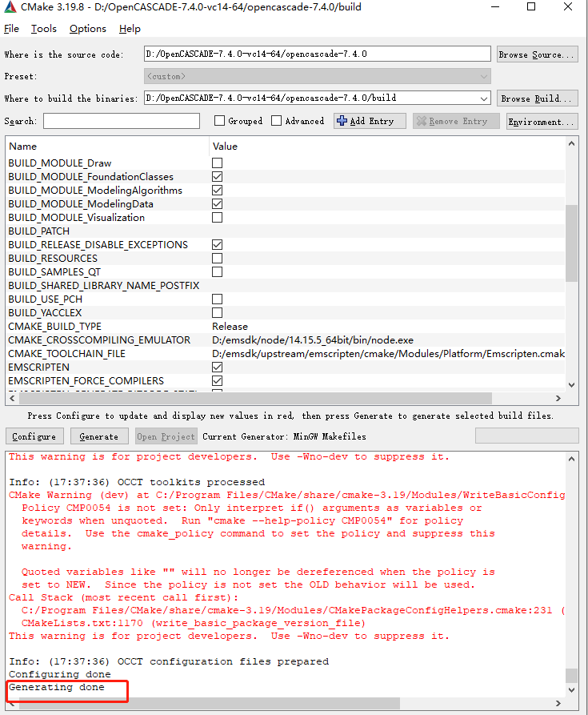
Task: Select CMAKE_CROSSCOMPILING_EMULATOR node.exe path value
Action: pos(313,340)
